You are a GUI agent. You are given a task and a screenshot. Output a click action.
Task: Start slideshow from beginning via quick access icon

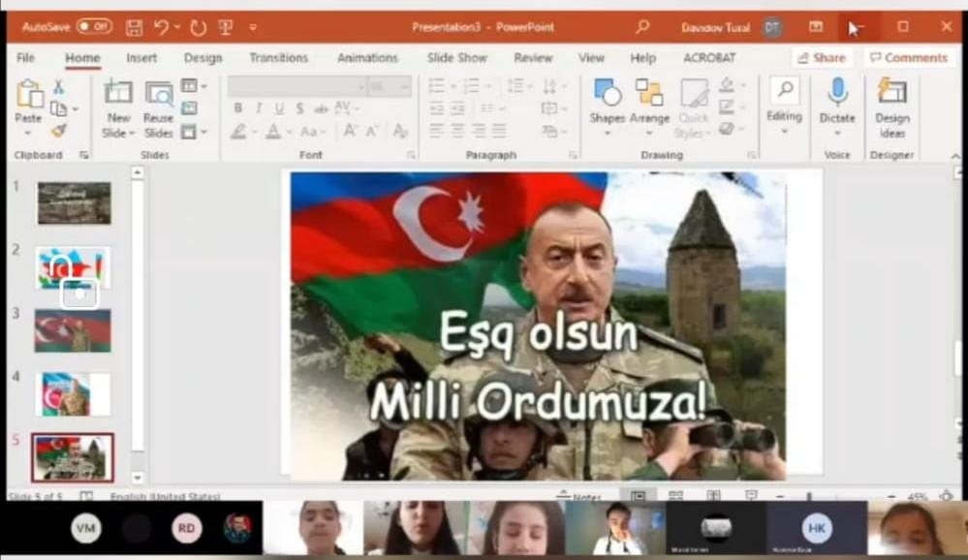[226, 27]
